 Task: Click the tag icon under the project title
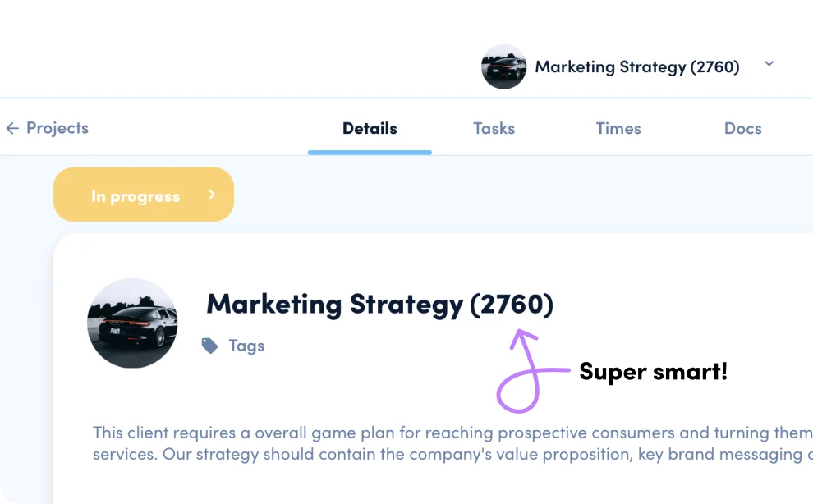point(210,346)
